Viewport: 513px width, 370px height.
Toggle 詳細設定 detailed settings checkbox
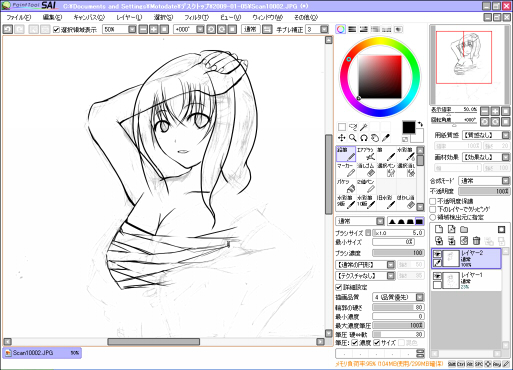[x=339, y=287]
